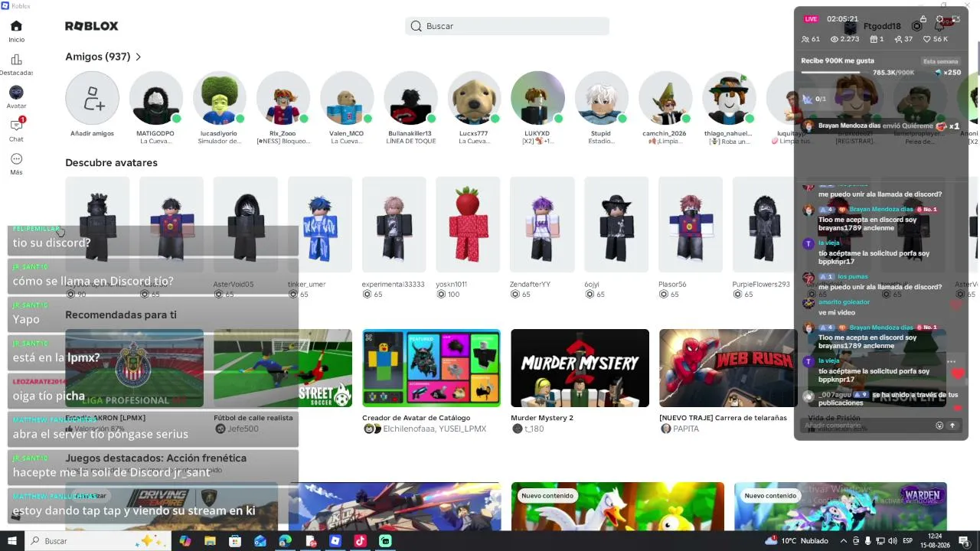This screenshot has height=551, width=980.
Task: Open Microsoft Store from the taskbar
Action: pos(235,540)
